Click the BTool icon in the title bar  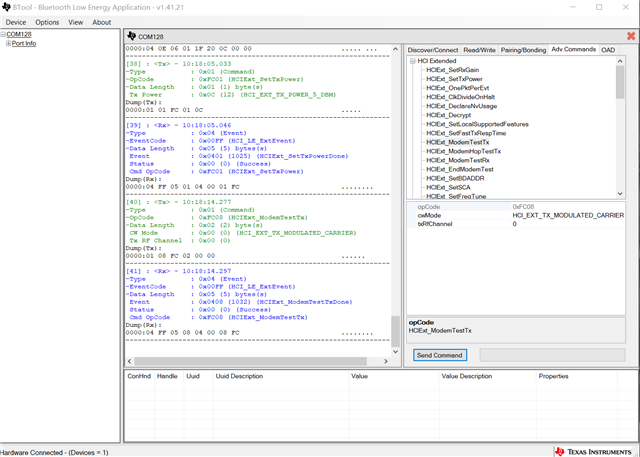click(x=8, y=6)
